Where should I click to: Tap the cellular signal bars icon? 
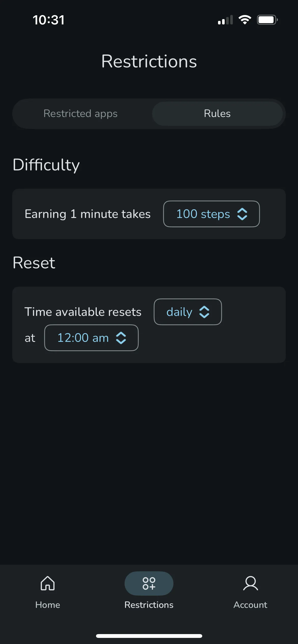pyautogui.click(x=225, y=20)
